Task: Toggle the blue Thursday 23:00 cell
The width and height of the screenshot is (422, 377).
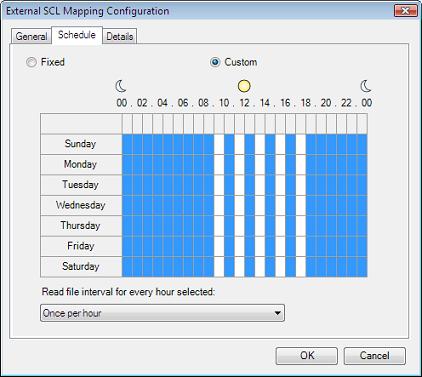Action: (362, 226)
